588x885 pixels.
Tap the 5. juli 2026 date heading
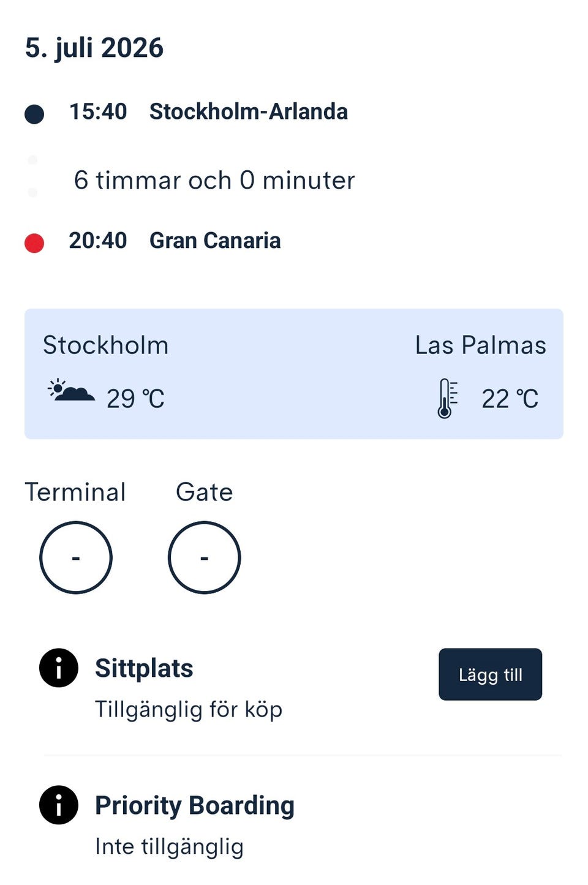click(x=94, y=48)
